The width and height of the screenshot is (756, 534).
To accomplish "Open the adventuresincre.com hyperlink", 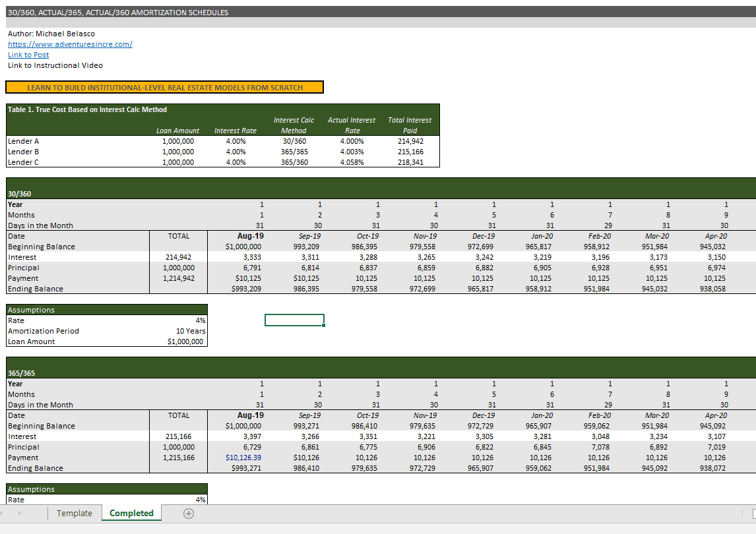I will pyautogui.click(x=70, y=44).
